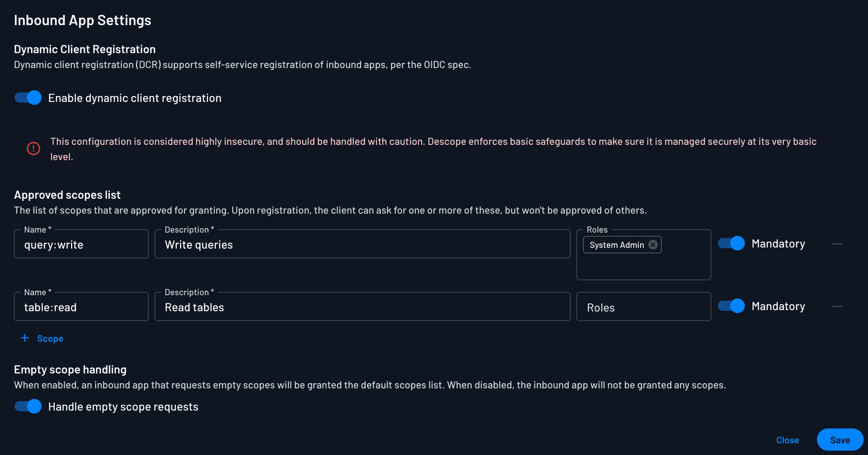Viewport: 868px width, 455px height.
Task: Remove the System Admin role chip
Action: (653, 245)
